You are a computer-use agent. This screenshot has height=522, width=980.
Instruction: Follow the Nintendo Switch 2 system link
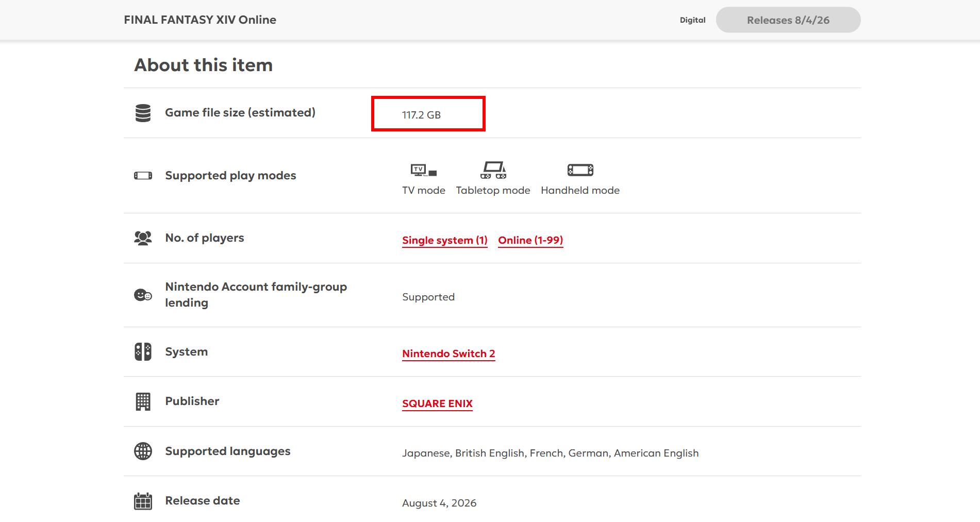[449, 353]
